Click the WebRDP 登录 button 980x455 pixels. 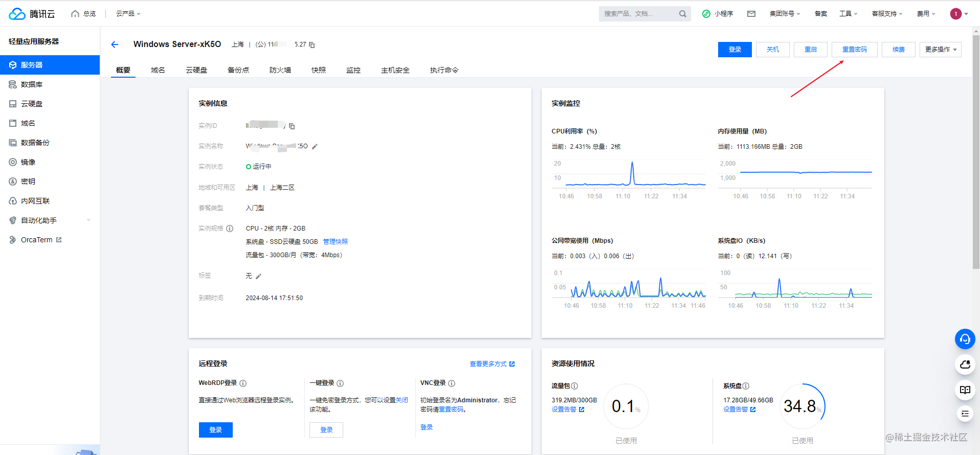pos(216,430)
